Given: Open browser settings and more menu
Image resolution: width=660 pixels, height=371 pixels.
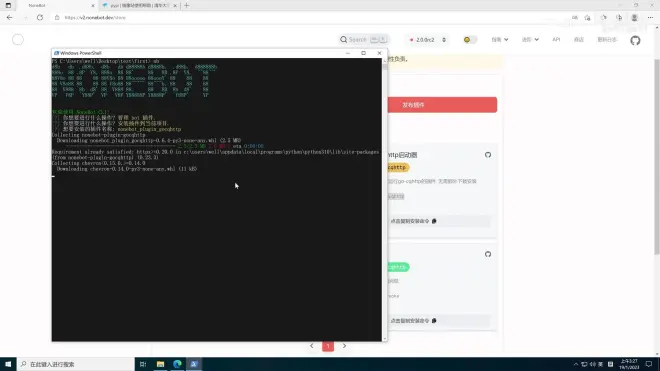Looking at the screenshot, I should point(650,18).
